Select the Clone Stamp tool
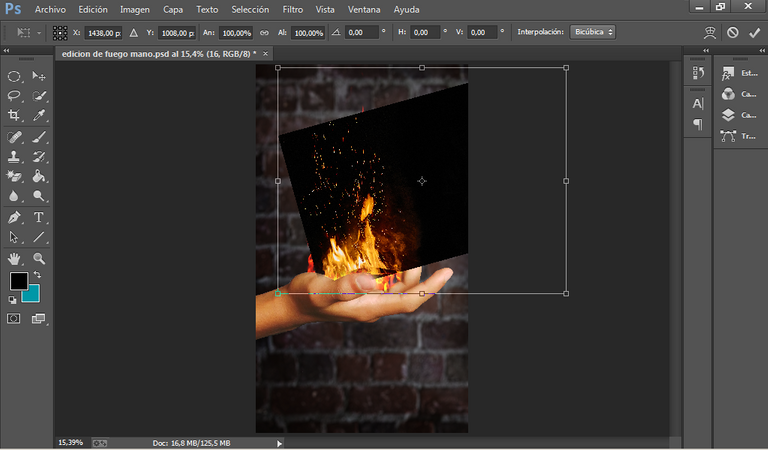This screenshot has height=450, width=768. click(x=14, y=157)
